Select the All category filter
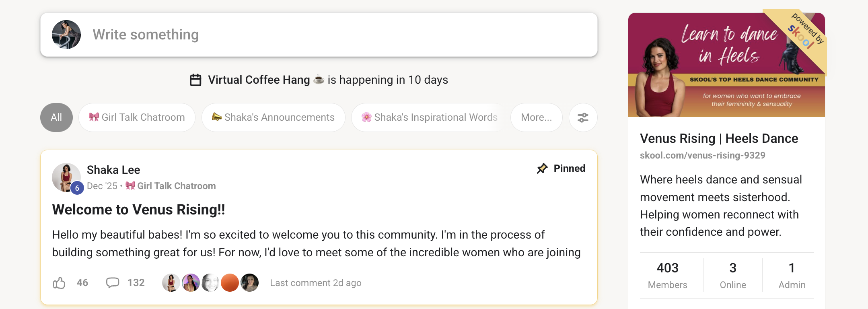 click(x=56, y=117)
